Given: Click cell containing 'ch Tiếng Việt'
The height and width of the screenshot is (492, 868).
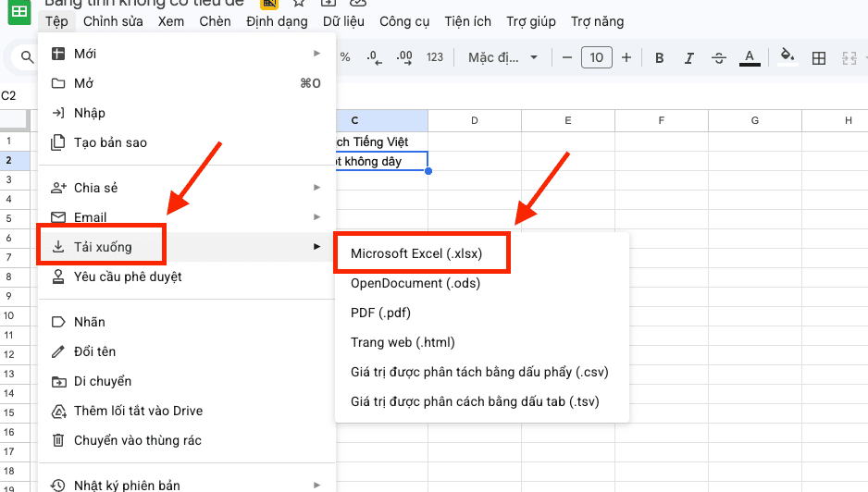Looking at the screenshot, I should 382,141.
